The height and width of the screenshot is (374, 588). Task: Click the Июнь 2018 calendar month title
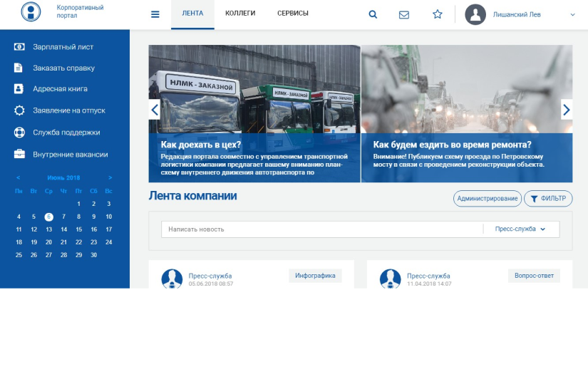pos(63,177)
